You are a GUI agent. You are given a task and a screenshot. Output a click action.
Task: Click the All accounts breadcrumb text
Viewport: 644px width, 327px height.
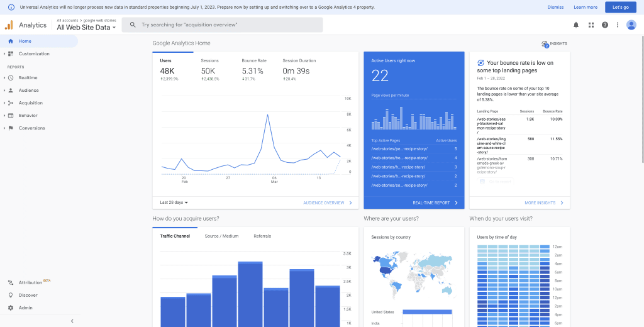[x=67, y=20]
